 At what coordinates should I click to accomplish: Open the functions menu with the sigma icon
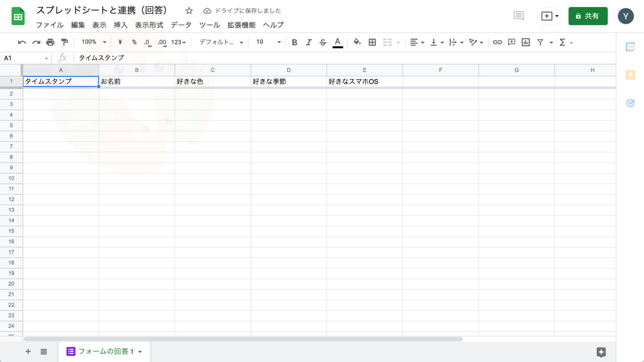pyautogui.click(x=563, y=42)
